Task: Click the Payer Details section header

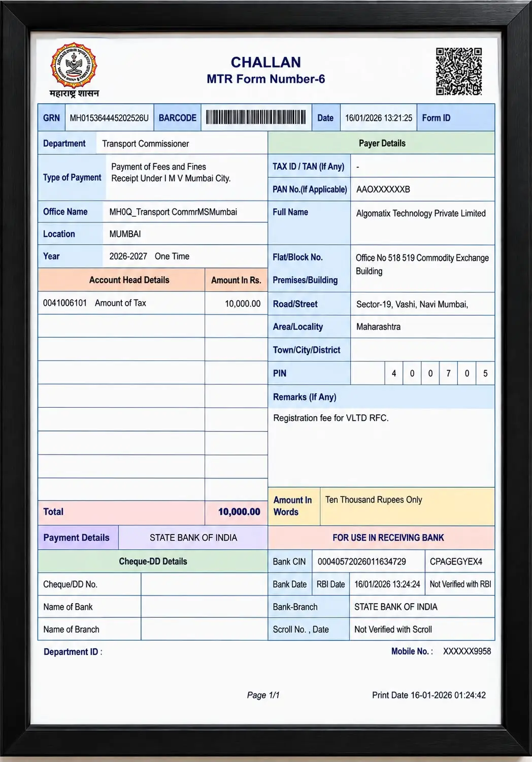Action: (x=381, y=143)
